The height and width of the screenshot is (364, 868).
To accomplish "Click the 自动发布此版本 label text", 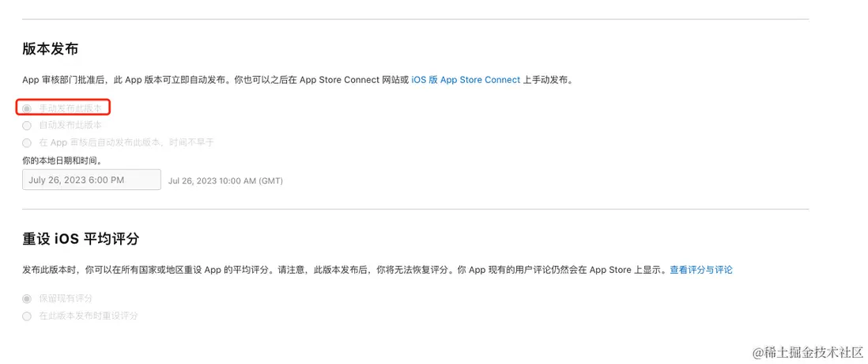I will click(70, 125).
